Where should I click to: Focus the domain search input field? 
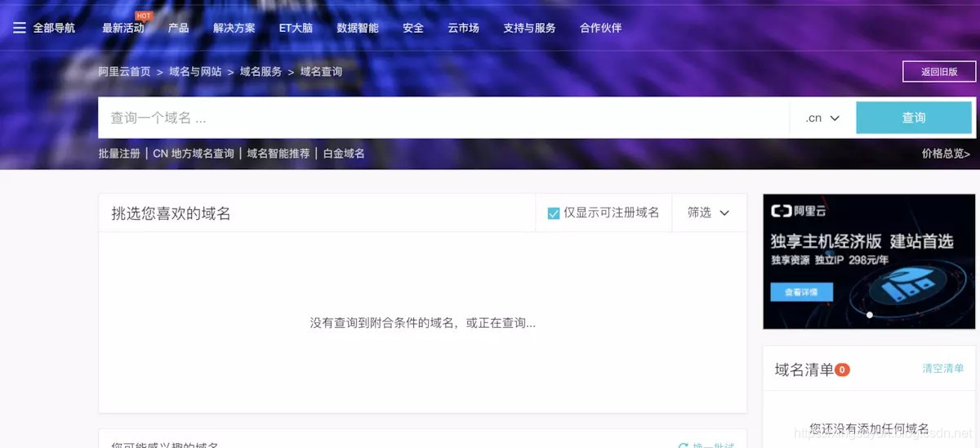click(x=444, y=118)
